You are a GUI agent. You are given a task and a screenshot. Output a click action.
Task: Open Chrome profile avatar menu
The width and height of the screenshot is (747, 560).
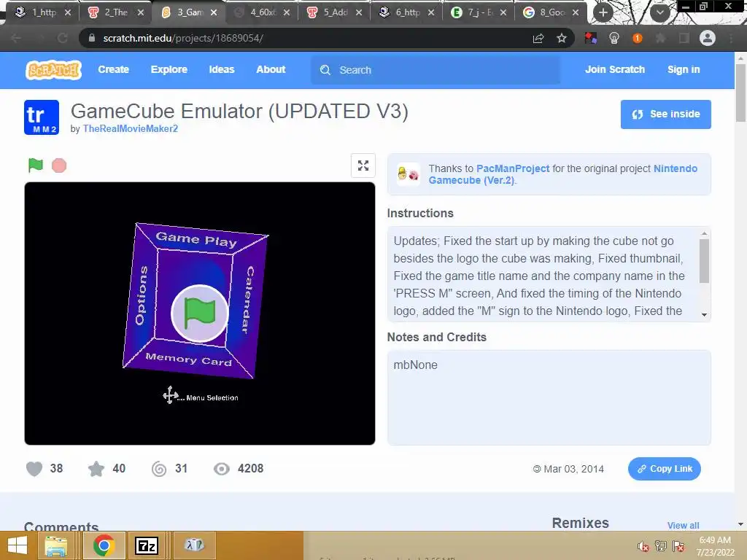[708, 38]
